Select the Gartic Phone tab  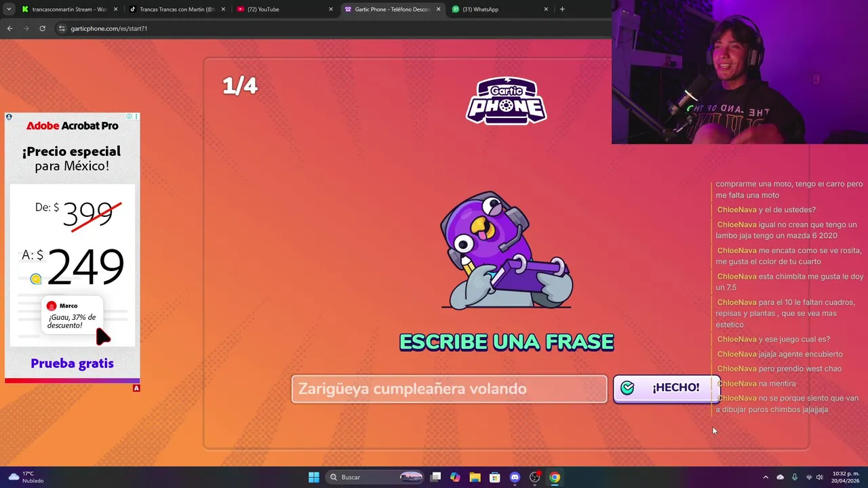pyautogui.click(x=392, y=9)
